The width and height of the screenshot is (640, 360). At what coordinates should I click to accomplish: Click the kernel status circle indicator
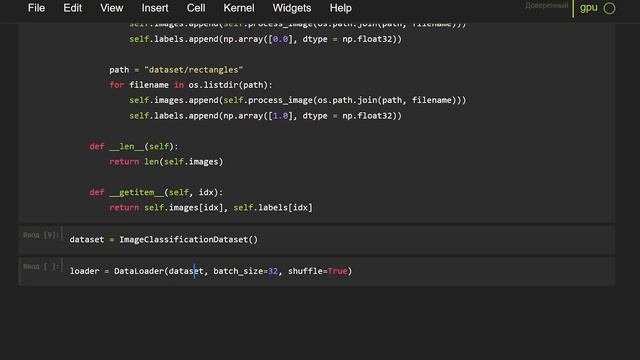point(609,8)
